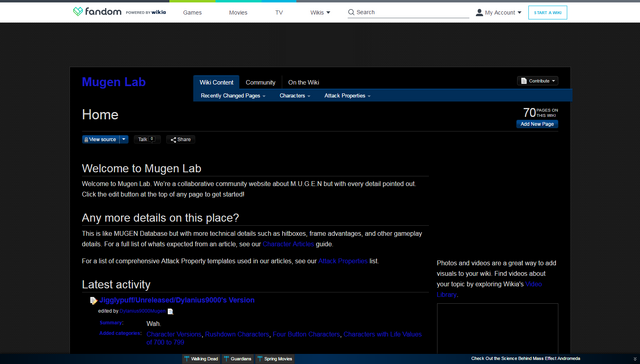Viewport: 640px width, 364px height.
Task: Click the 'Any more details on this place?' heading
Action: tap(160, 218)
